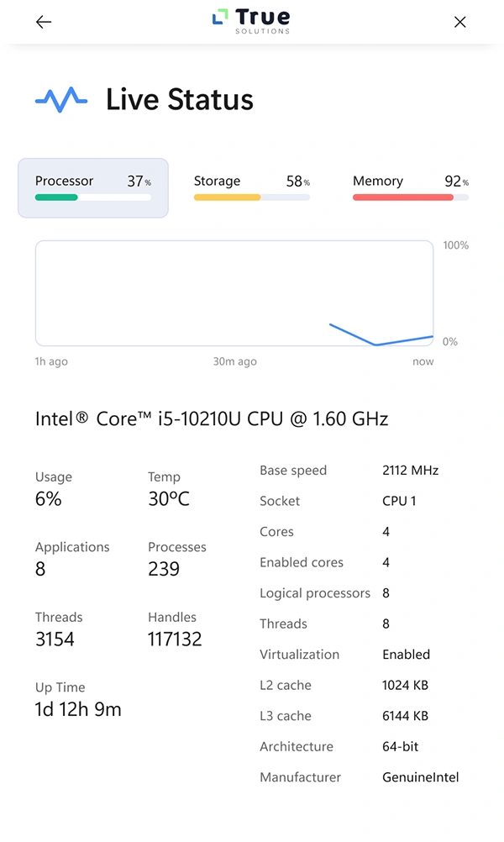Click the Usage 6% statistic
Viewport: 504px width, 842px height.
49,498
